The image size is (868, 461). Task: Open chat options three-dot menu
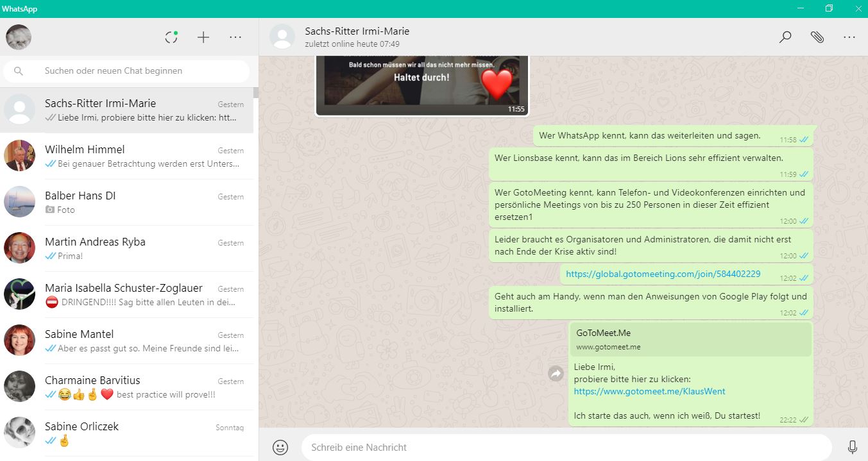point(849,37)
